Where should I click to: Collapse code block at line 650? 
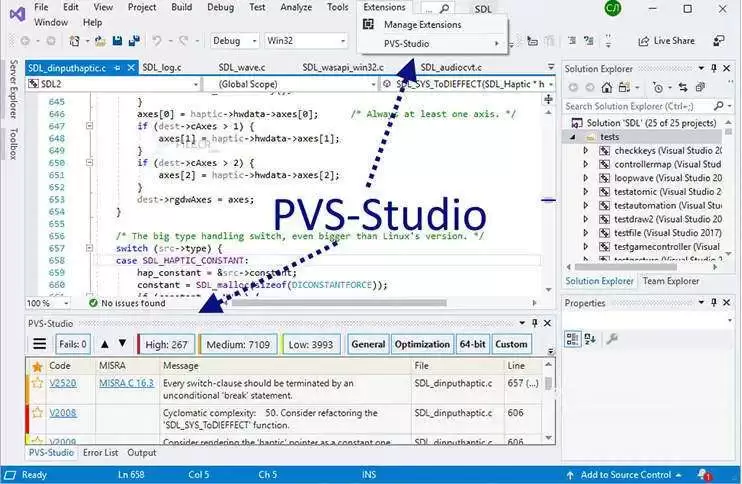pos(89,163)
